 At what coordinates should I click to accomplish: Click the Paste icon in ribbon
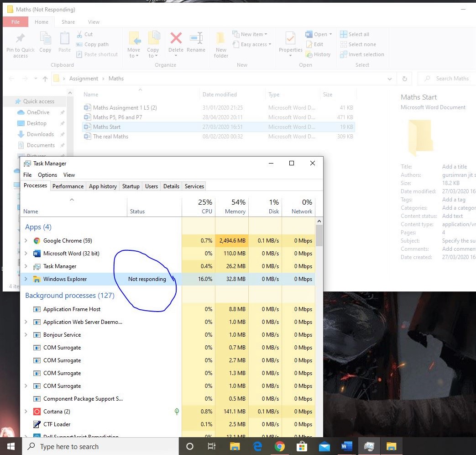64,38
